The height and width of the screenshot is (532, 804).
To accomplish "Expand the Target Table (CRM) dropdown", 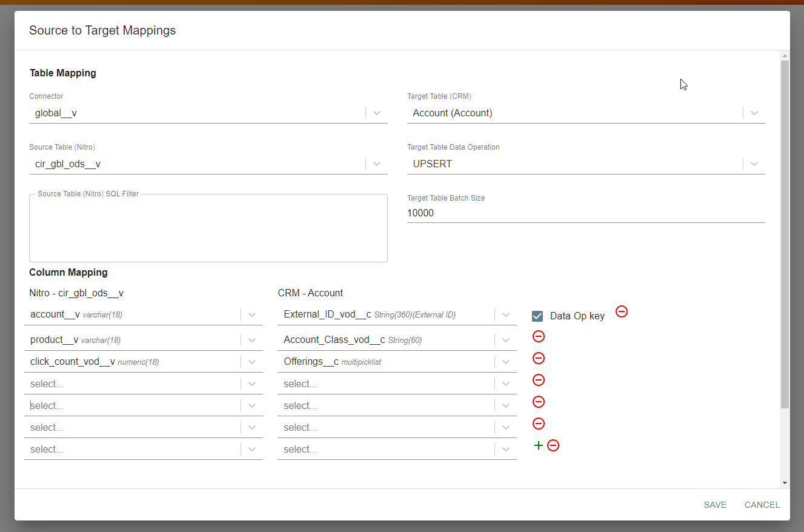I will click(x=754, y=113).
